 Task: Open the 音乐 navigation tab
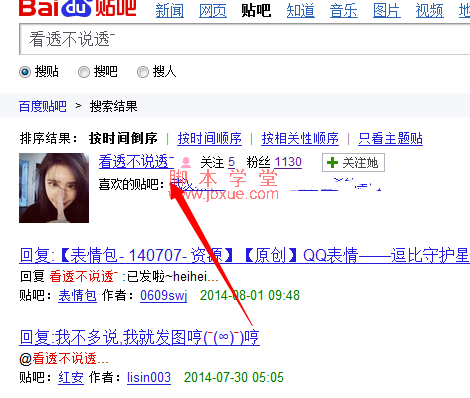point(344,11)
